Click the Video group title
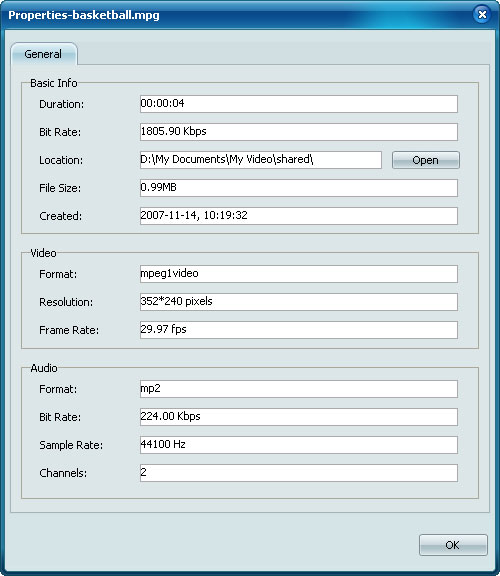Image resolution: width=500 pixels, height=576 pixels. tap(43, 253)
